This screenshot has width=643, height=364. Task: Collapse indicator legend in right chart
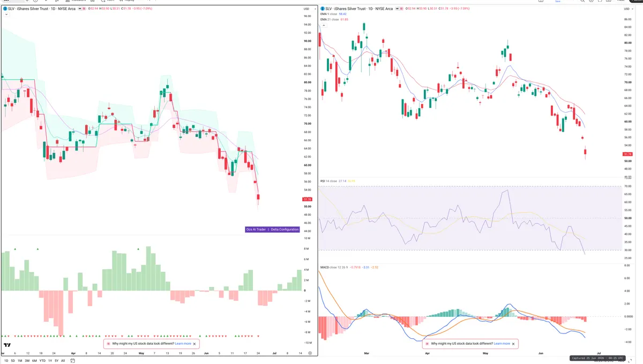(323, 25)
